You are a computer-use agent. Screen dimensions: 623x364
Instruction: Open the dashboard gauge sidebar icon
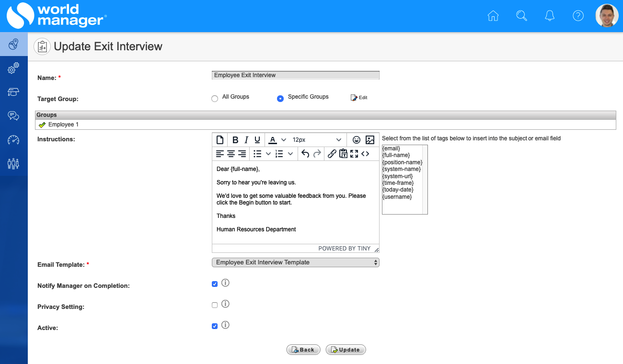click(x=13, y=140)
